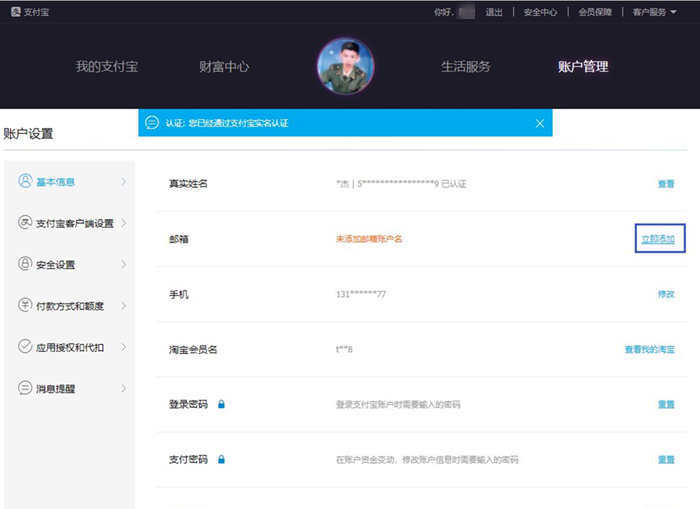Open the 会员保障 link in top bar

click(595, 12)
